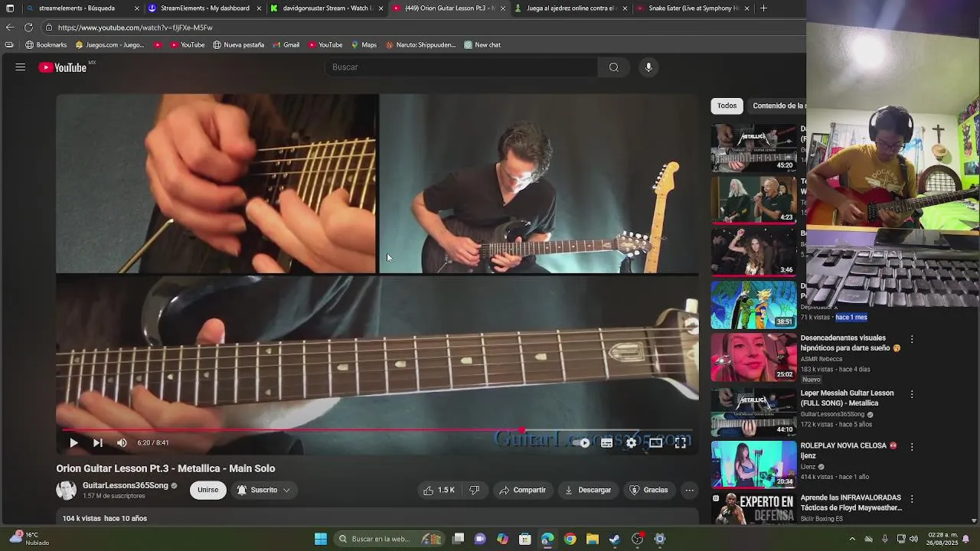Select the Contenido de la serie chip
This screenshot has height=551, width=980.
(x=778, y=106)
